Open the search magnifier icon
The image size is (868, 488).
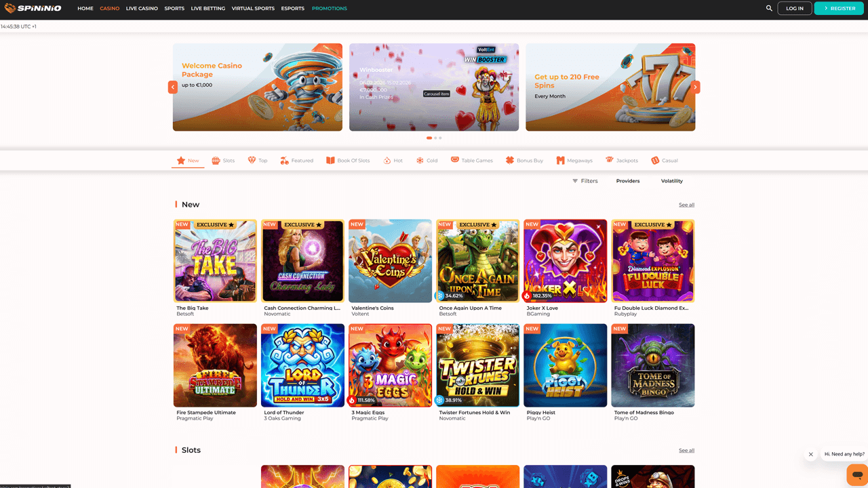point(769,8)
